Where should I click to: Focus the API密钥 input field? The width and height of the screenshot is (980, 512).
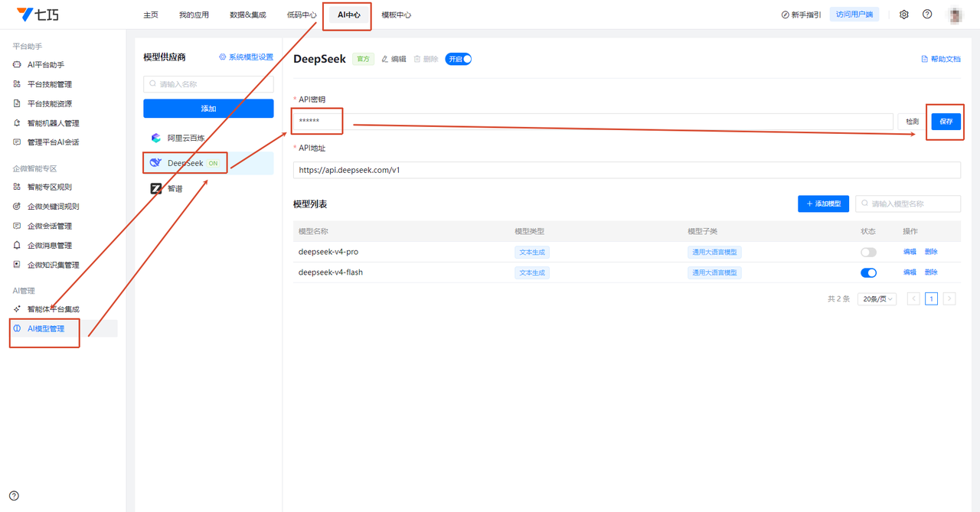click(593, 122)
